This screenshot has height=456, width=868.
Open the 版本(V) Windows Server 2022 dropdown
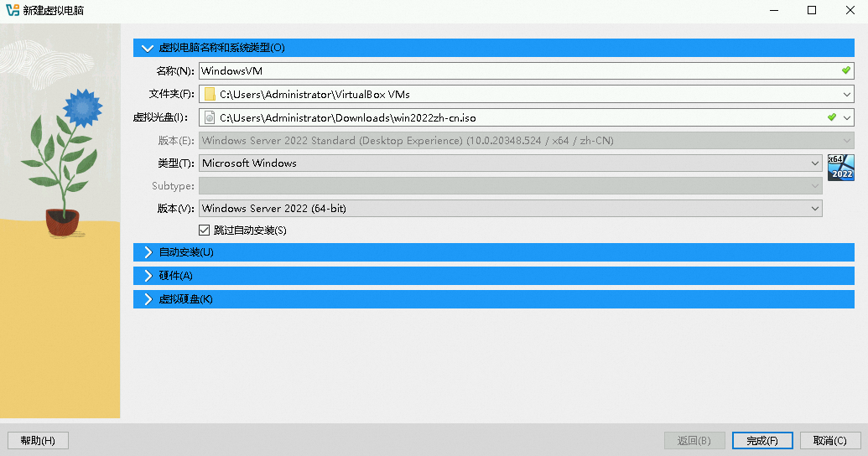511,208
